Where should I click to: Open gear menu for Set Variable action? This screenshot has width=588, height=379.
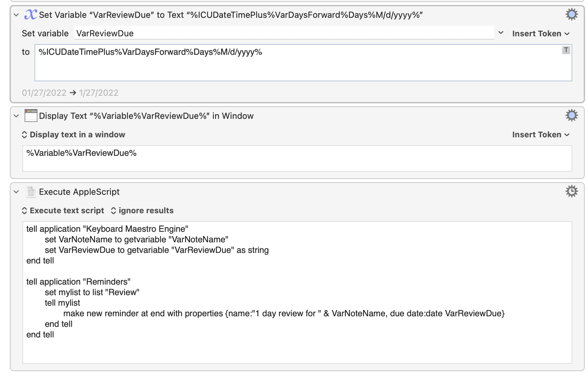coord(572,15)
